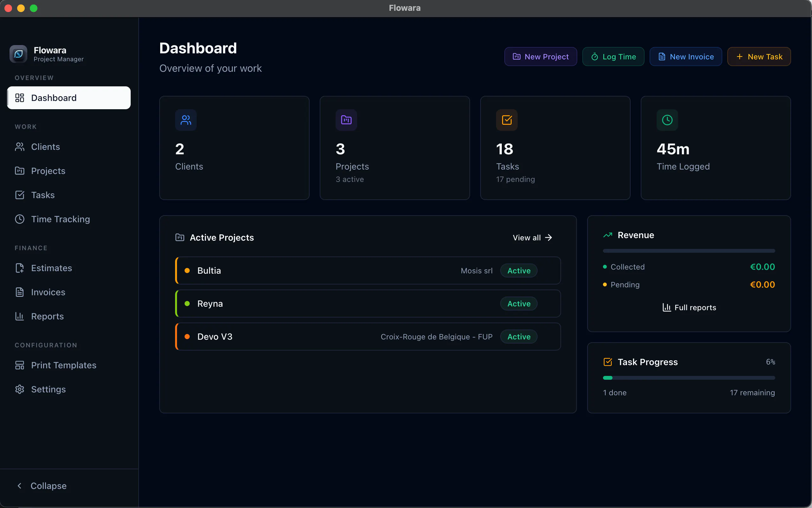The width and height of the screenshot is (812, 508).
Task: Create a New Invoice
Action: [685, 57]
